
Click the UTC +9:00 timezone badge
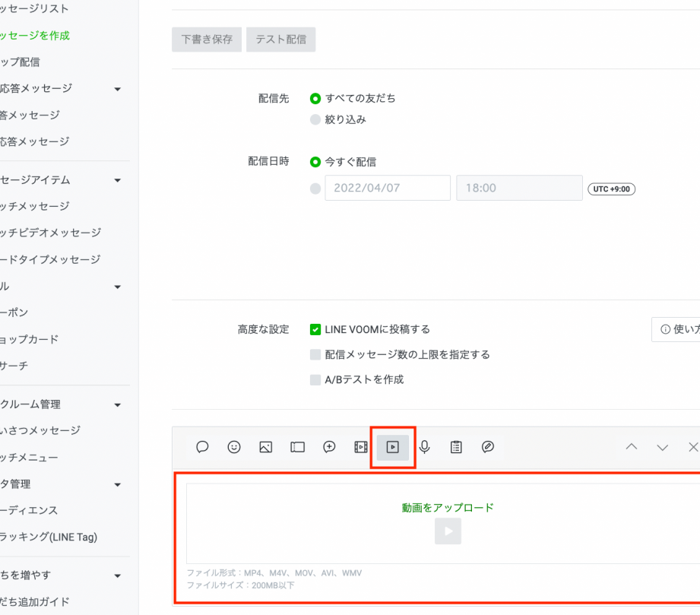pos(612,189)
